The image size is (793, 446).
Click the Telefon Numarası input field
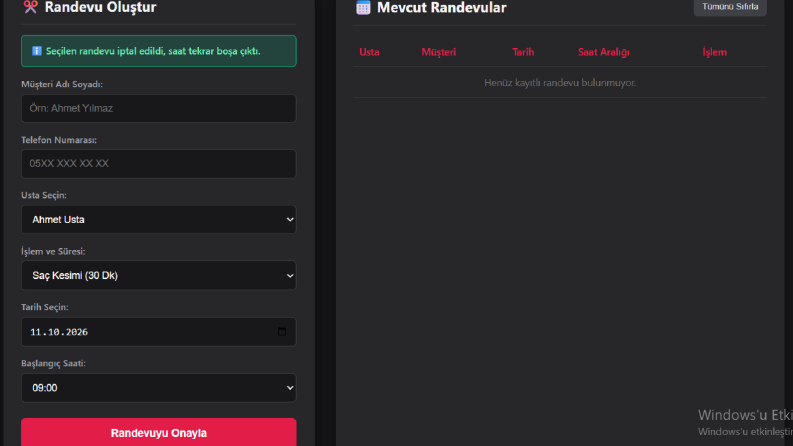coord(158,163)
